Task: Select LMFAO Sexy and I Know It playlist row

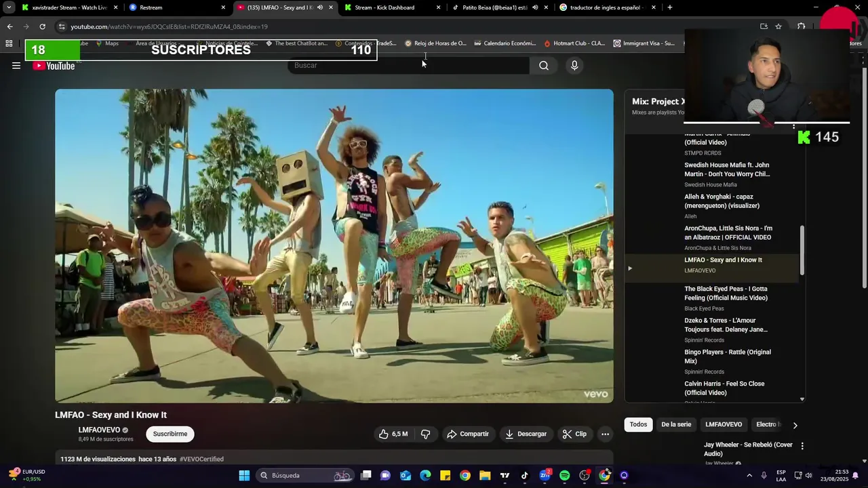Action: tap(712, 268)
